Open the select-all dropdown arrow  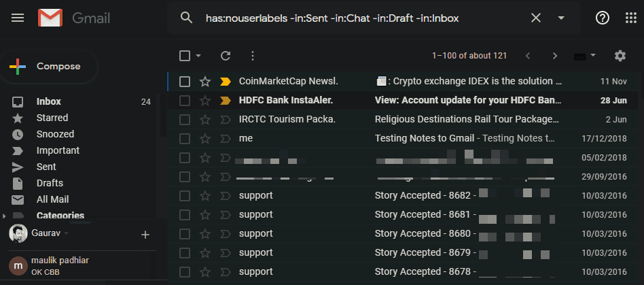(x=198, y=56)
